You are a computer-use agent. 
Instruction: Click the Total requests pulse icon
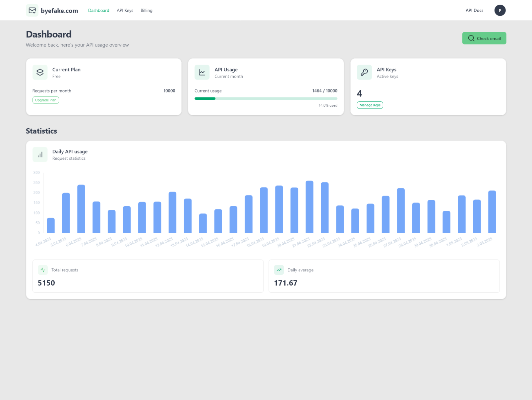tap(43, 270)
